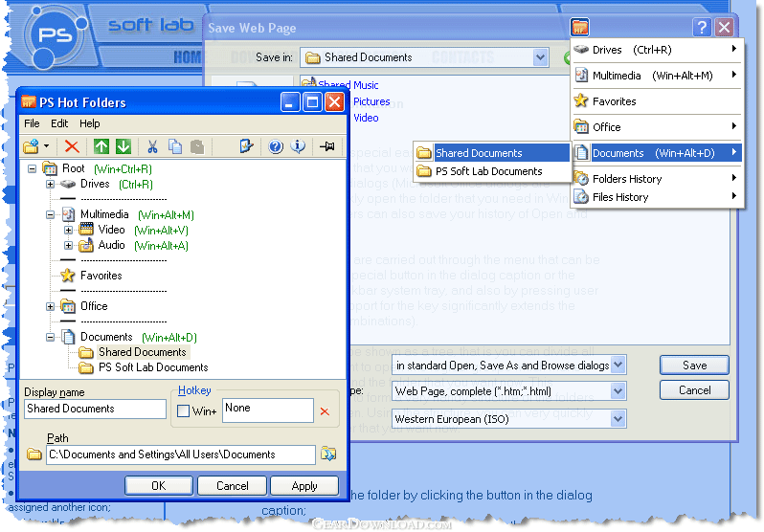Toggle the Win+ hotkey checkbox
This screenshot has width=764, height=532.
point(183,411)
